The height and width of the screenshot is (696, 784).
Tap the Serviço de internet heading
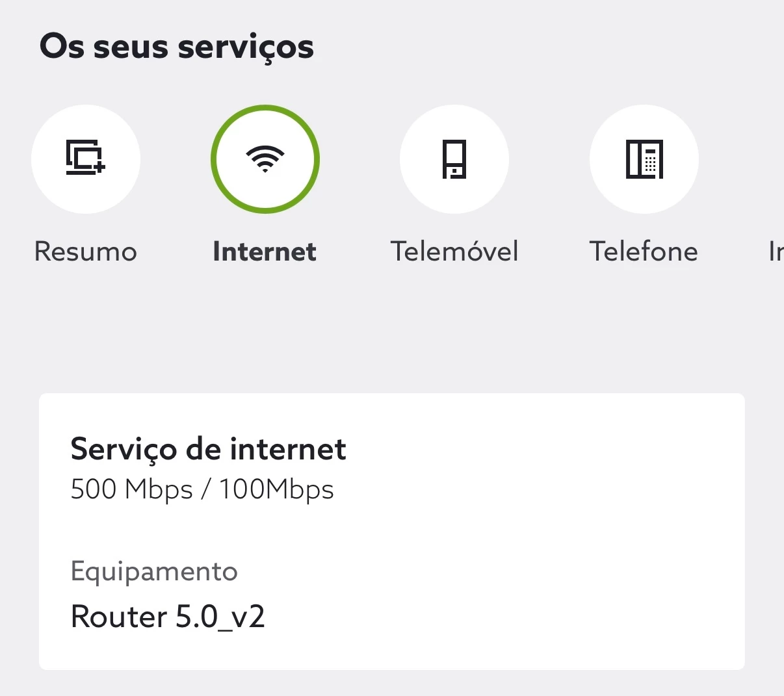[208, 449]
